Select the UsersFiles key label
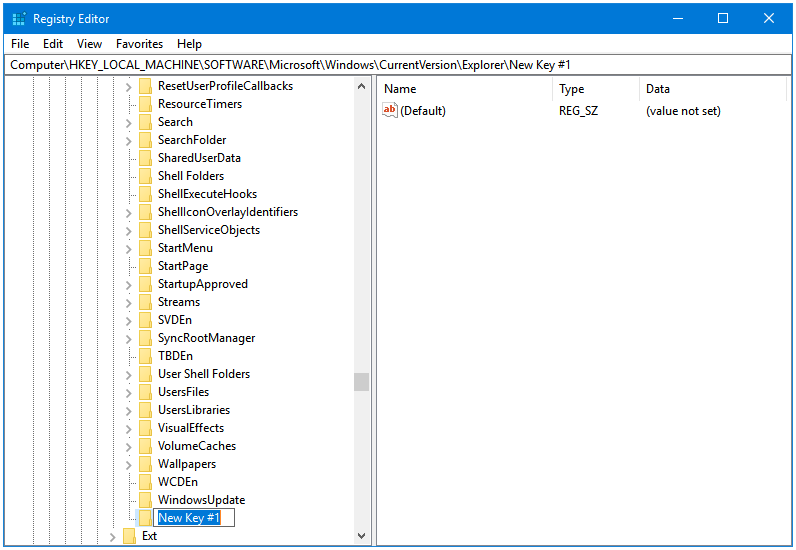 [183, 392]
